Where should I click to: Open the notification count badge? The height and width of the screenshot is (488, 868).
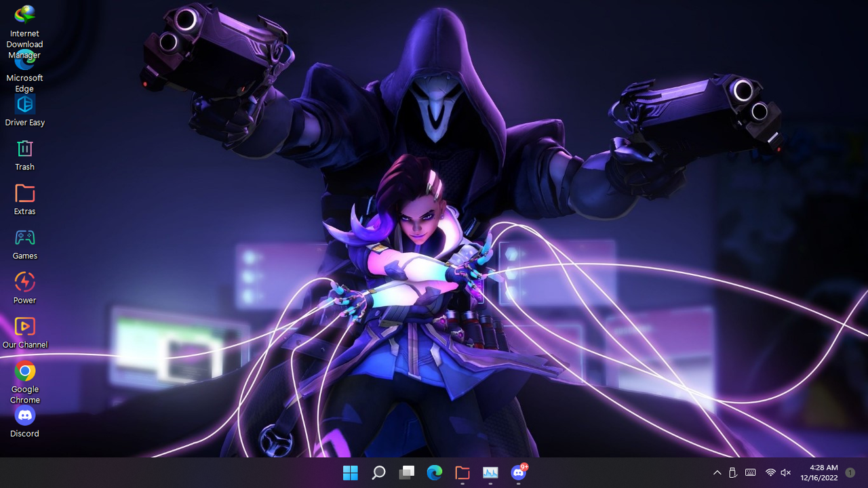point(850,473)
